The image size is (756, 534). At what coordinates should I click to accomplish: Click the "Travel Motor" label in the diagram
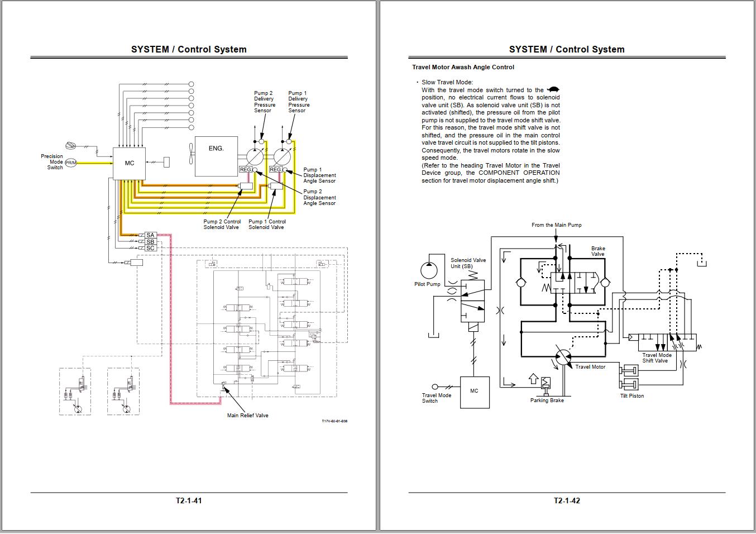point(590,367)
